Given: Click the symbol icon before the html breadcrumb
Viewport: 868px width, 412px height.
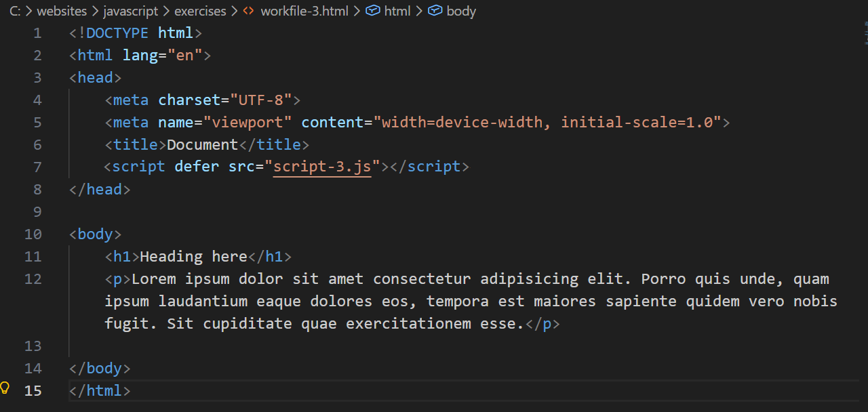Looking at the screenshot, I should [x=373, y=11].
